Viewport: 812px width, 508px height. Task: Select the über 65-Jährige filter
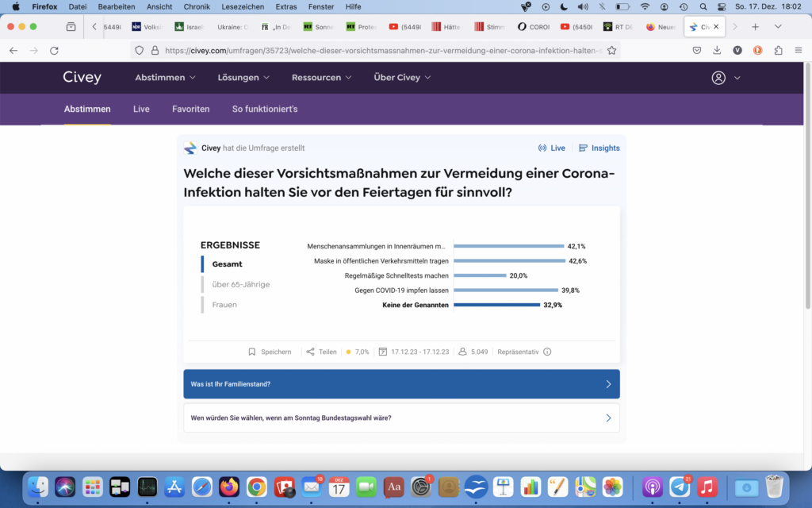240,284
